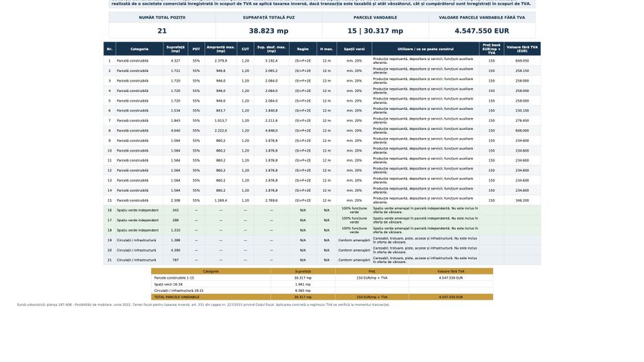Select the row 20 "Circulații / infrastructură" cell
This screenshot has height=362, width=644.
pos(137,250)
